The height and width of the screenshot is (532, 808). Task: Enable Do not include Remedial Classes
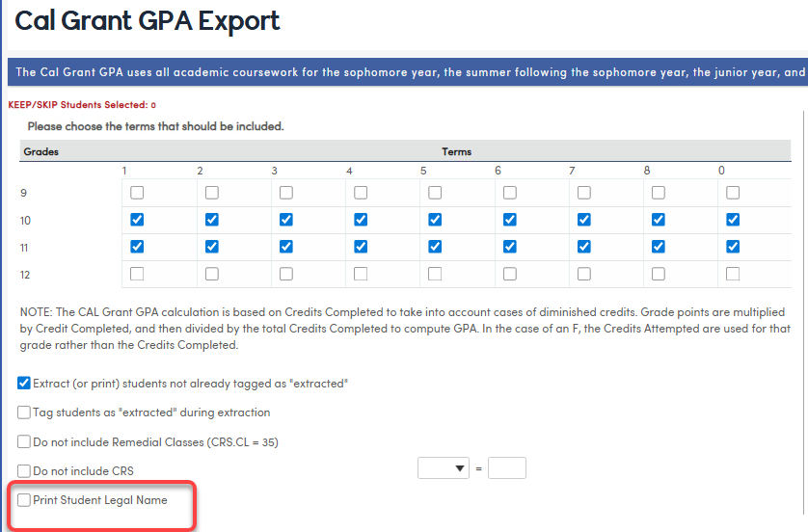(24, 441)
